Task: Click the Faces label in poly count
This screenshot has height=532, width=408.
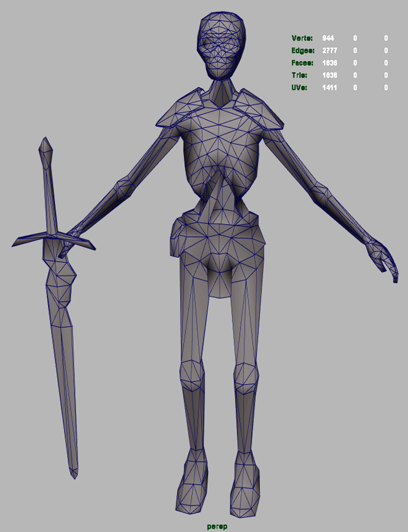Action: point(303,63)
